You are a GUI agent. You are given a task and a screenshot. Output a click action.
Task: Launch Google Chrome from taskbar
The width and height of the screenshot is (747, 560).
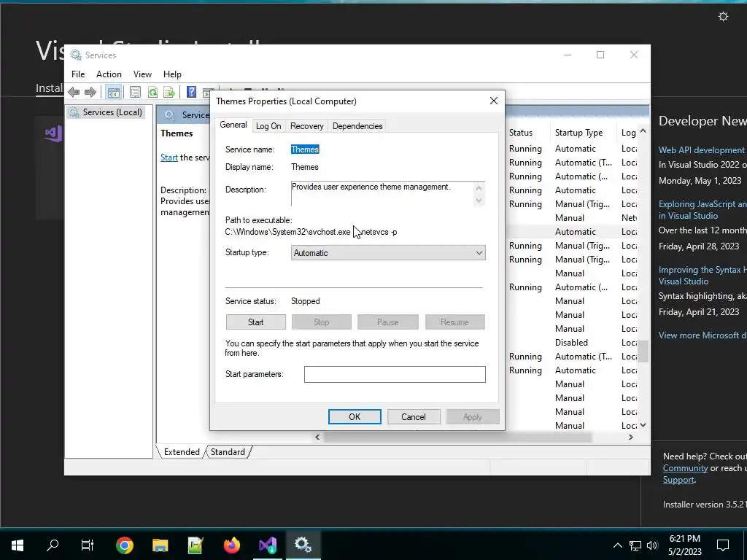tap(124, 545)
